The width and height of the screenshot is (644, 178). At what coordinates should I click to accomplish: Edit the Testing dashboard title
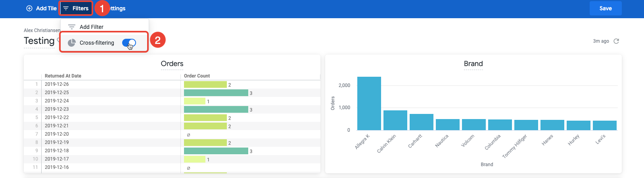pyautogui.click(x=39, y=41)
